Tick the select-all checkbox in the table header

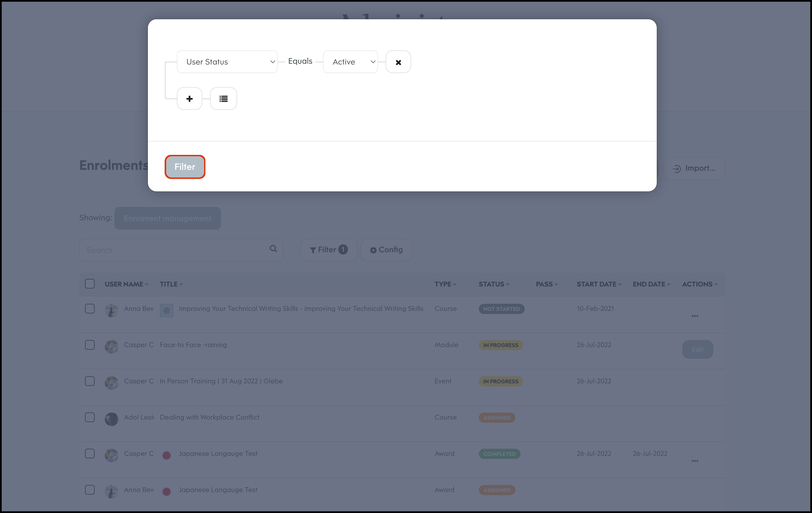pos(90,284)
